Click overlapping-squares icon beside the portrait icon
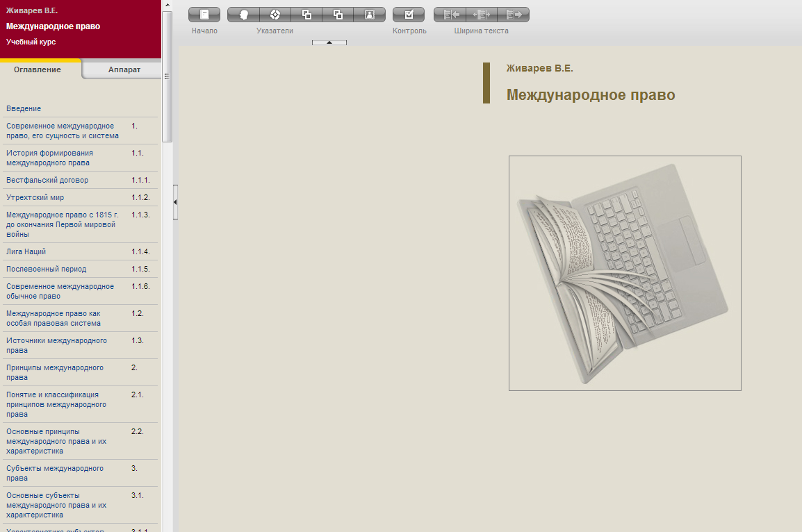Image resolution: width=802 pixels, height=532 pixels. 338,15
